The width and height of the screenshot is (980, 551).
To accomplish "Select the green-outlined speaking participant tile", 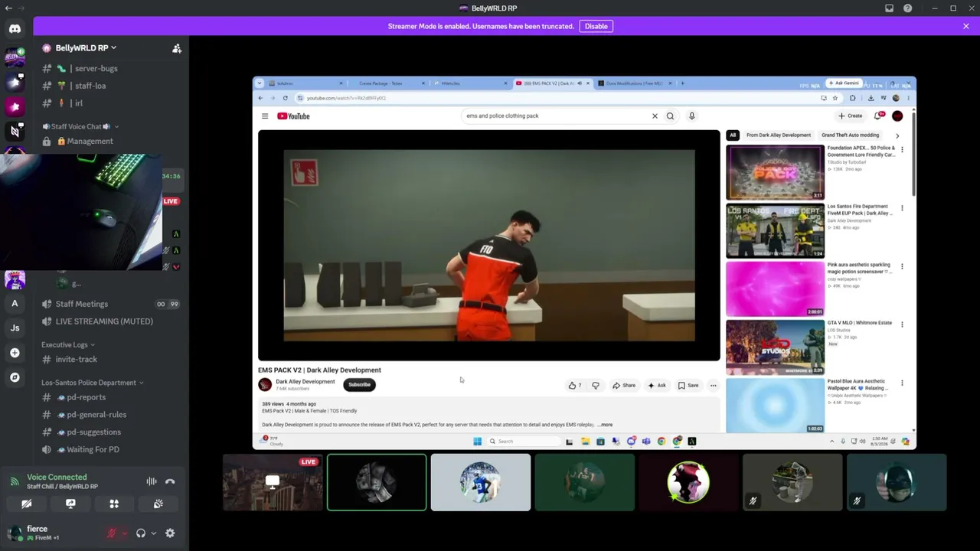I will [x=377, y=482].
